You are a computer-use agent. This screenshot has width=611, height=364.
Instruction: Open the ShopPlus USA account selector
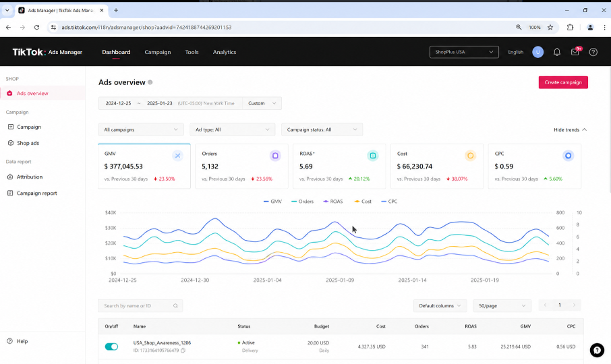click(x=464, y=52)
